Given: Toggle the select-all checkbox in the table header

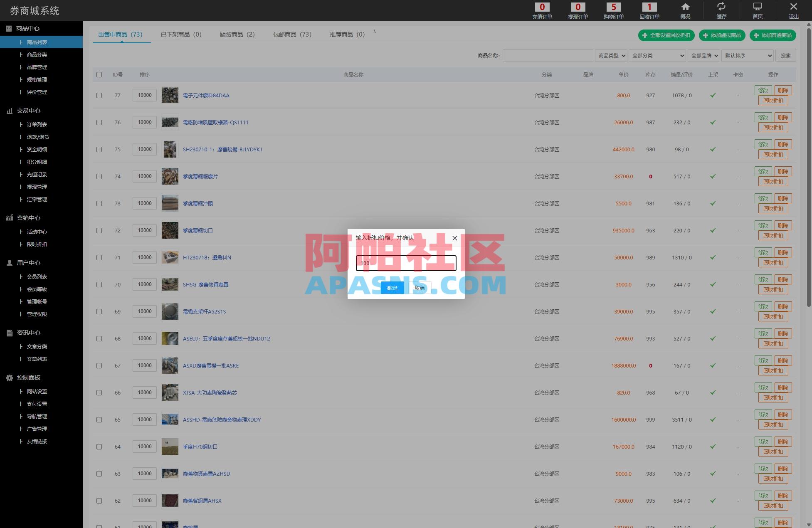Looking at the screenshot, I should (x=99, y=74).
